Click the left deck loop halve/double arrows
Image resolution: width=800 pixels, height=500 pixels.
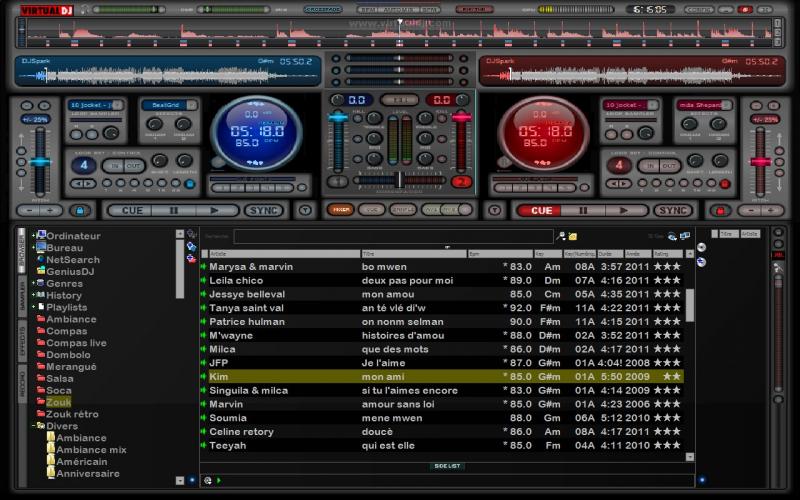pos(83,184)
